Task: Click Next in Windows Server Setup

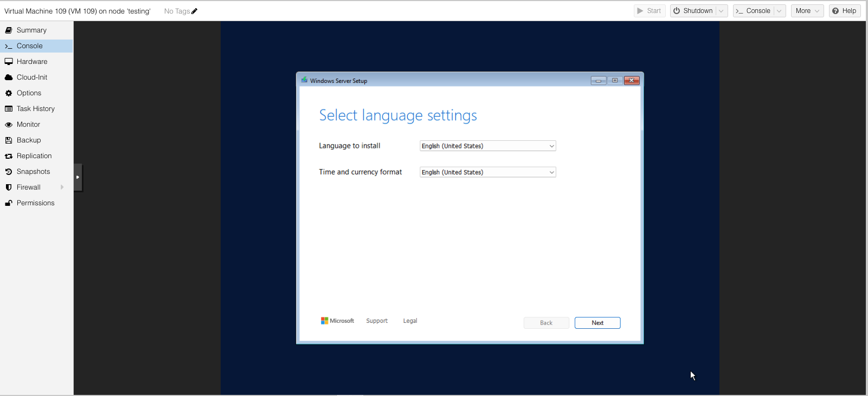Action: click(597, 323)
